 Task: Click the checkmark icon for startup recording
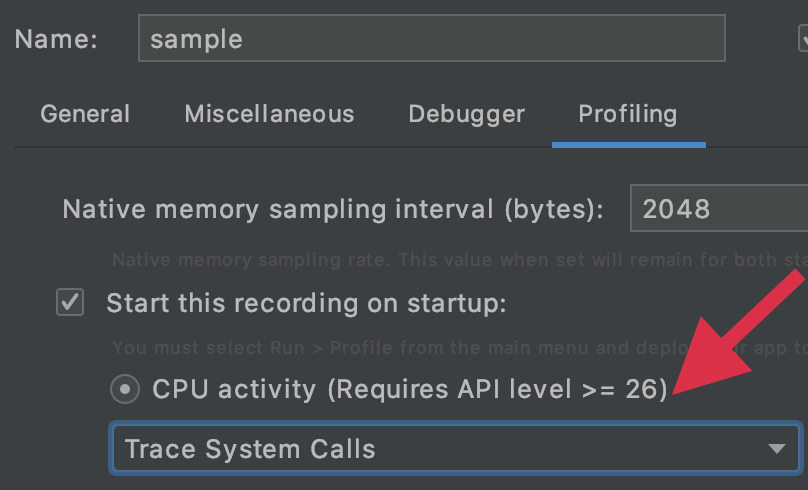70,303
